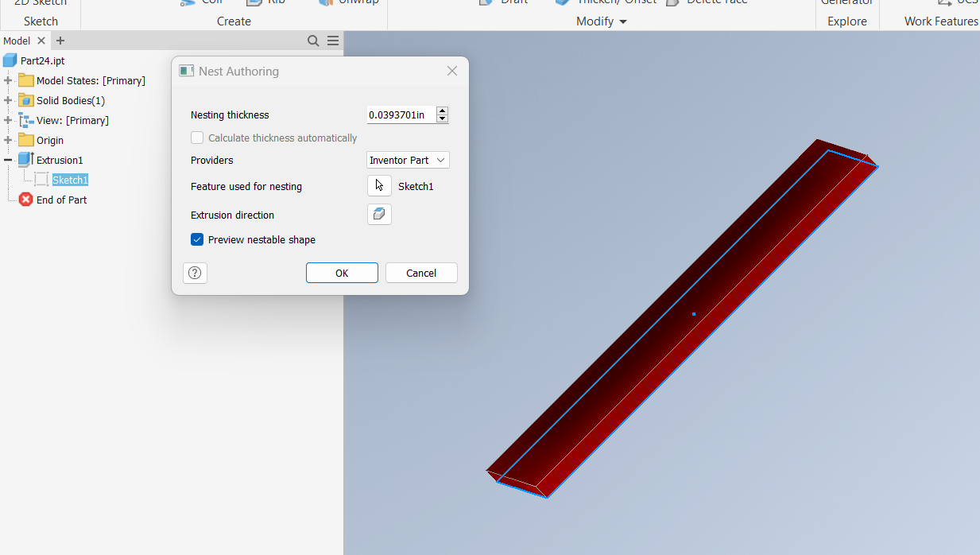Click the Extrusion direction selector

(379, 214)
